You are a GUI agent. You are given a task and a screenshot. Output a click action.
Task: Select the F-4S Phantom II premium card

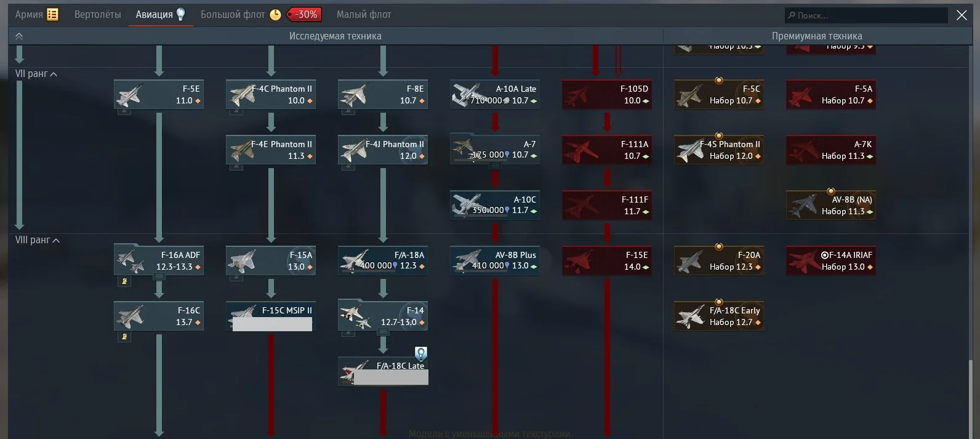[x=719, y=150]
